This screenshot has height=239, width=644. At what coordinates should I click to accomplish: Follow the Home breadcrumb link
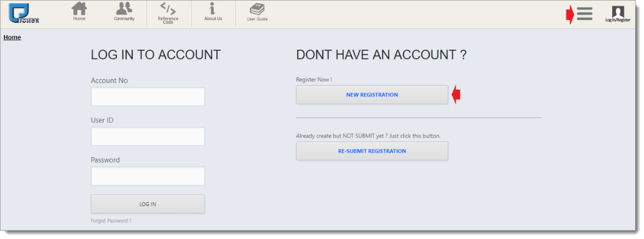coord(12,37)
